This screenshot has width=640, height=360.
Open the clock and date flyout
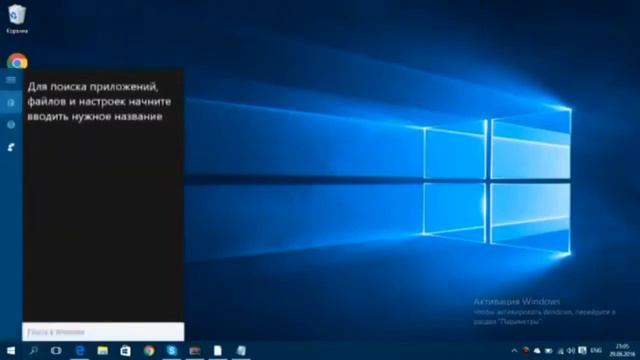click(x=622, y=351)
